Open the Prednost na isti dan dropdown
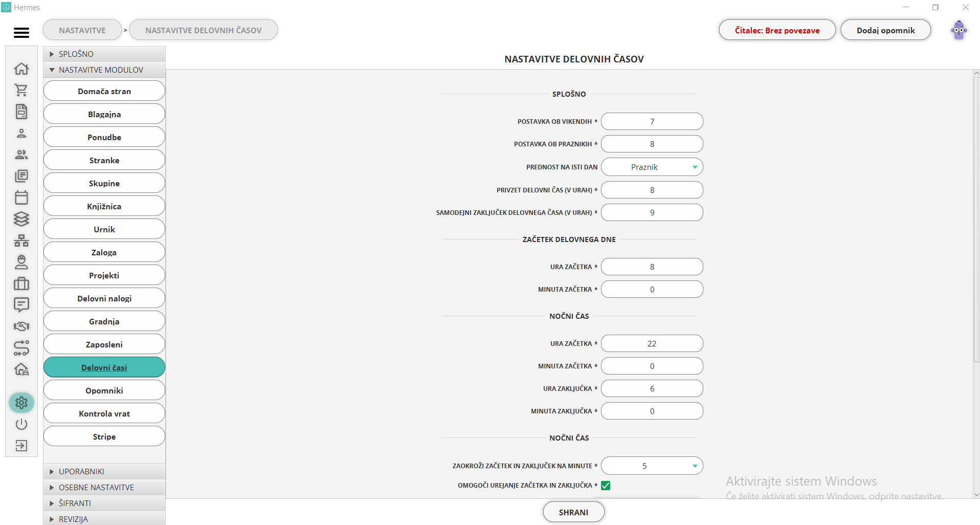The height and width of the screenshot is (525, 980). [652, 167]
